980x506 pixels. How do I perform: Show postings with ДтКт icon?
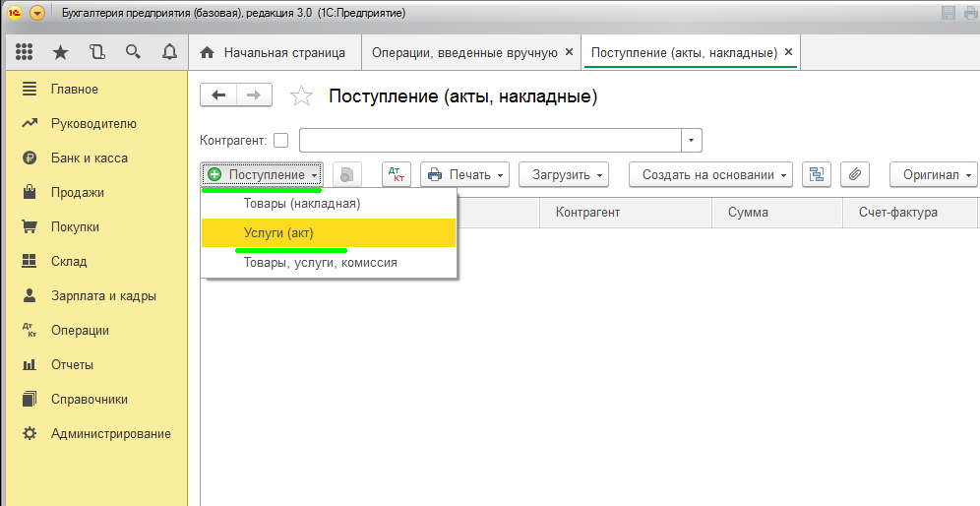click(397, 174)
